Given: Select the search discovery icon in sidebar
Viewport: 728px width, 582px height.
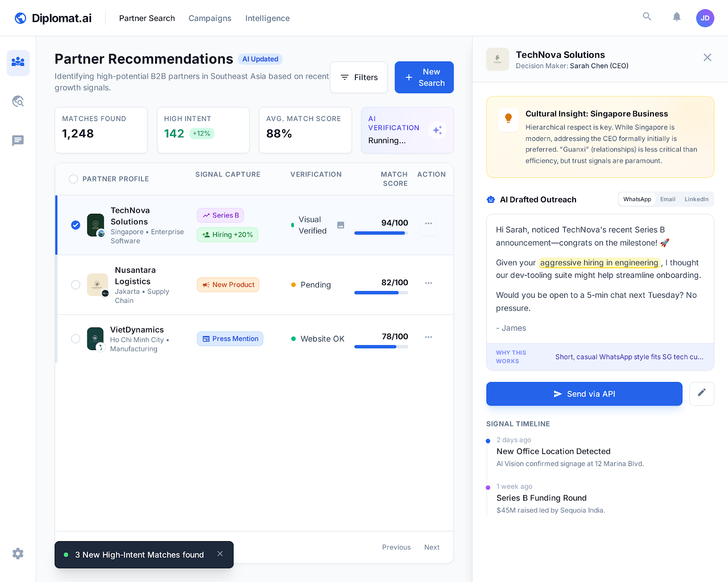Looking at the screenshot, I should click(x=18, y=101).
